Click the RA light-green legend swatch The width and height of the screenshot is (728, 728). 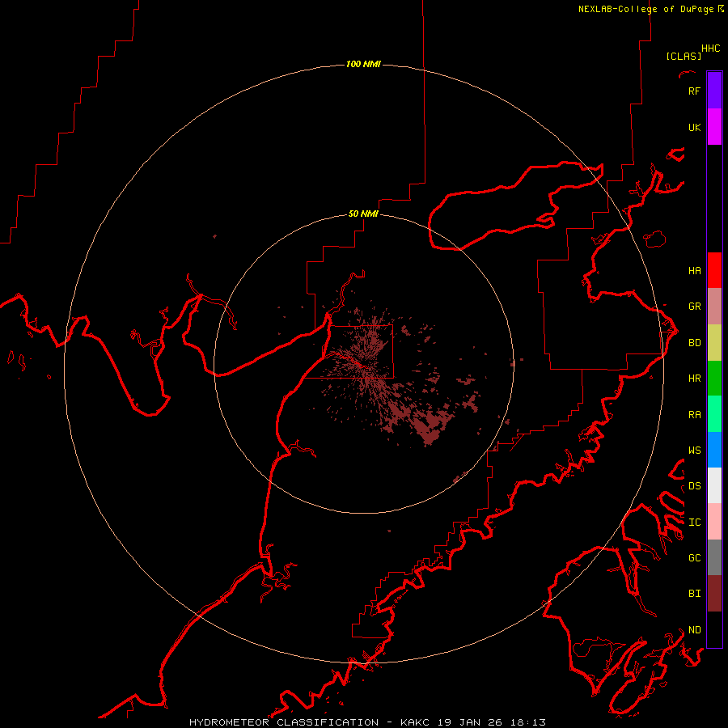coord(714,414)
